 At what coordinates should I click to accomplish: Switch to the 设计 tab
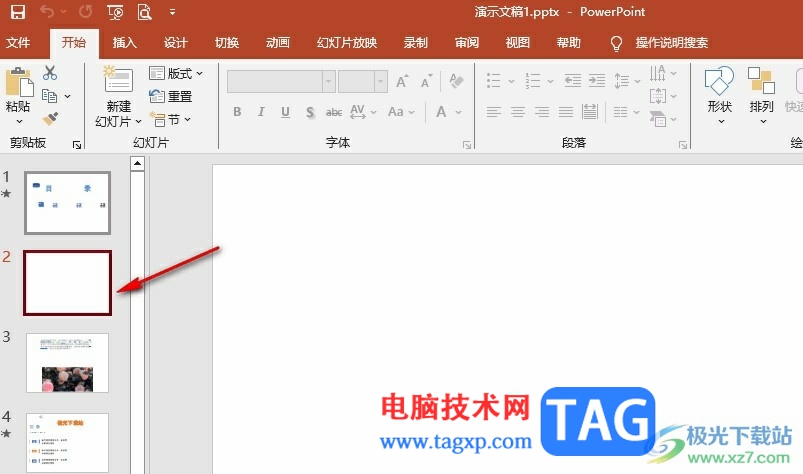176,42
